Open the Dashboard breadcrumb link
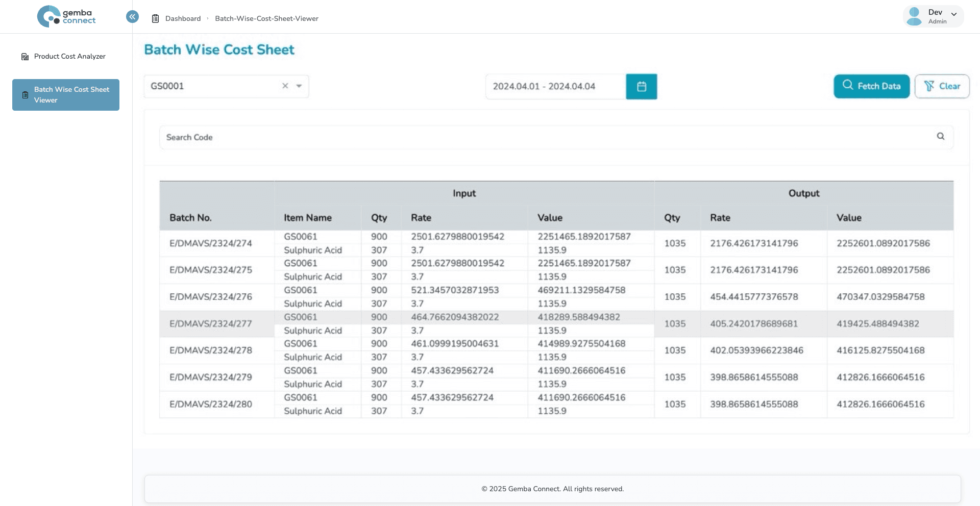 pos(183,18)
